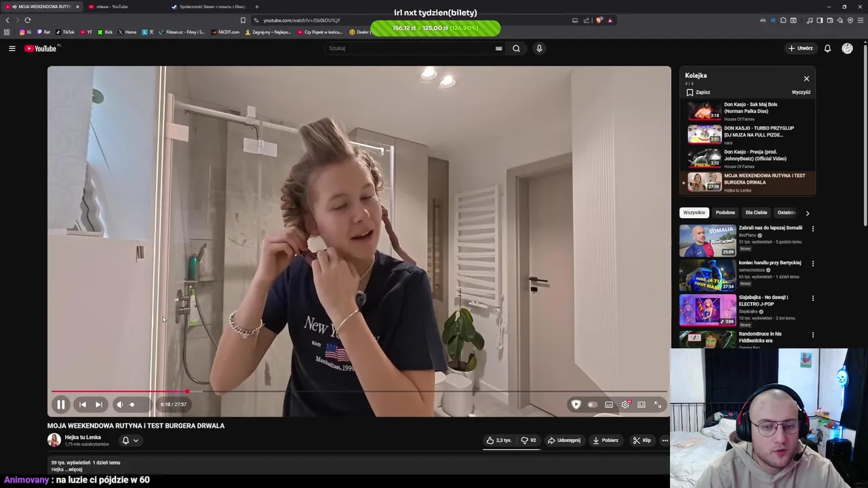Play Don Kasjo - Presja from the queue

pos(749,158)
